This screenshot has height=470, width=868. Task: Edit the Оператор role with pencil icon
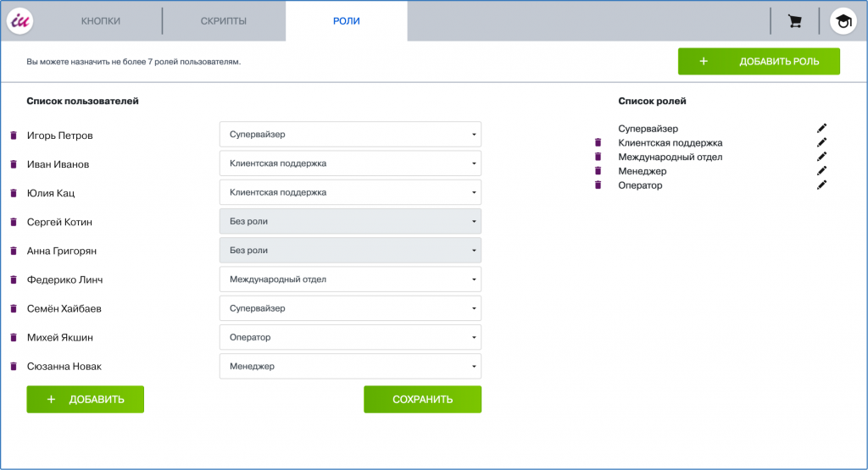pos(821,185)
